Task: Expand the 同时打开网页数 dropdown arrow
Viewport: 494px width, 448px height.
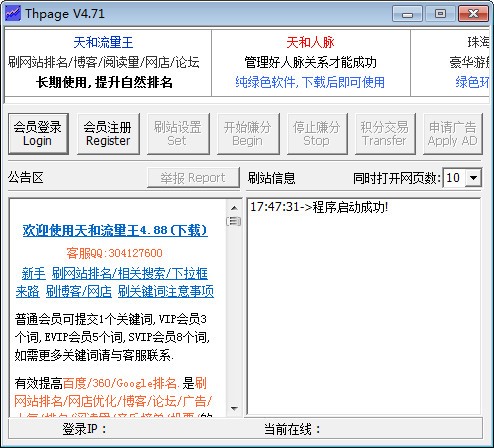Action: point(473,178)
